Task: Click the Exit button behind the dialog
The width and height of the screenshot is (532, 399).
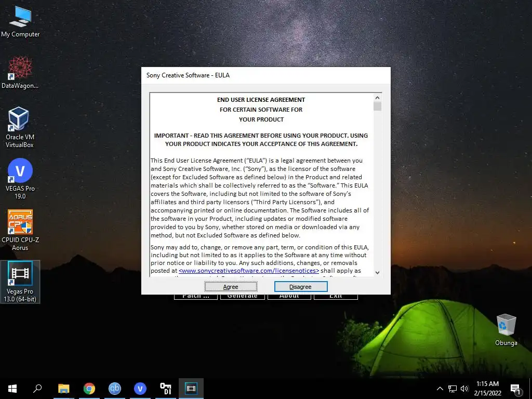Action: pyautogui.click(x=336, y=297)
